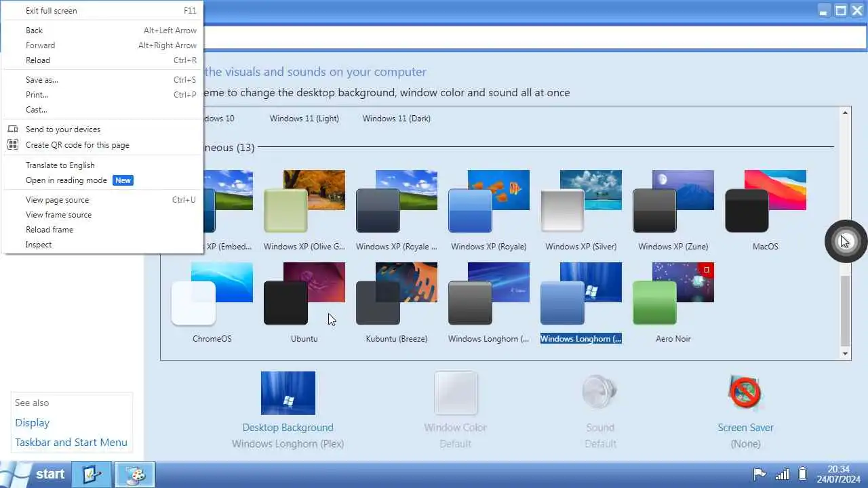The width and height of the screenshot is (868, 488).
Task: Click the theme list scroll up arrow
Action: (845, 113)
